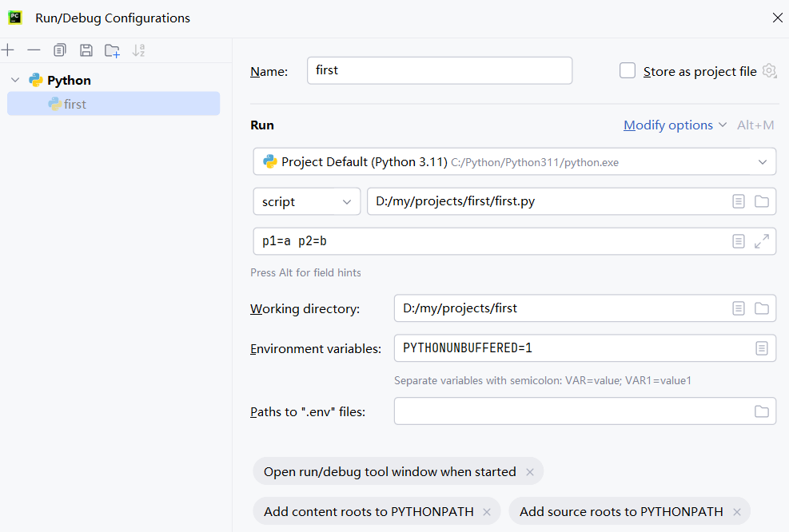The height and width of the screenshot is (532, 789).
Task: Expand the script parameters field
Action: [762, 241]
